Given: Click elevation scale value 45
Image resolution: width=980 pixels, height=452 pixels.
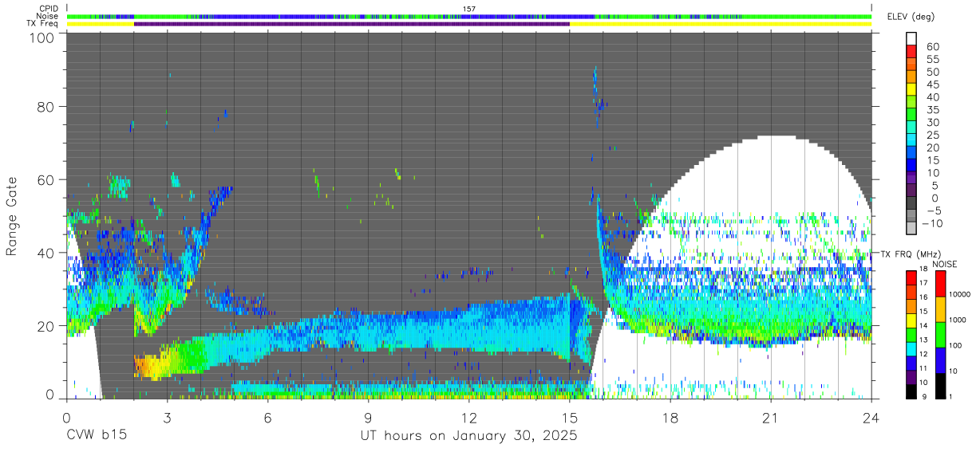Looking at the screenshot, I should point(932,85).
